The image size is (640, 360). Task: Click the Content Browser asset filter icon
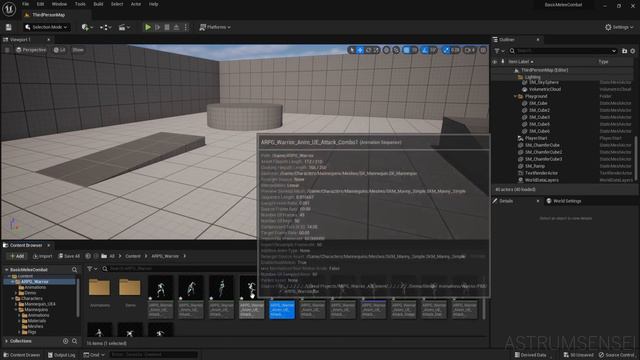(x=92, y=269)
